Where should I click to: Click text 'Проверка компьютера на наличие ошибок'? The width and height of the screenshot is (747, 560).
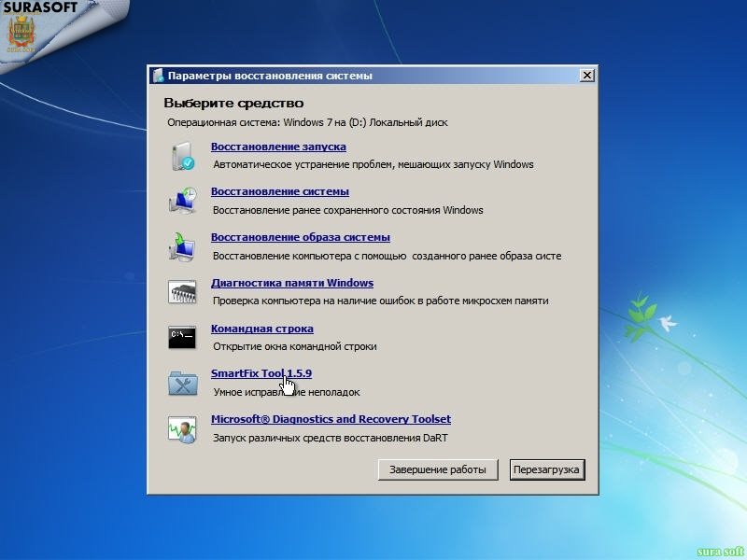pos(381,301)
